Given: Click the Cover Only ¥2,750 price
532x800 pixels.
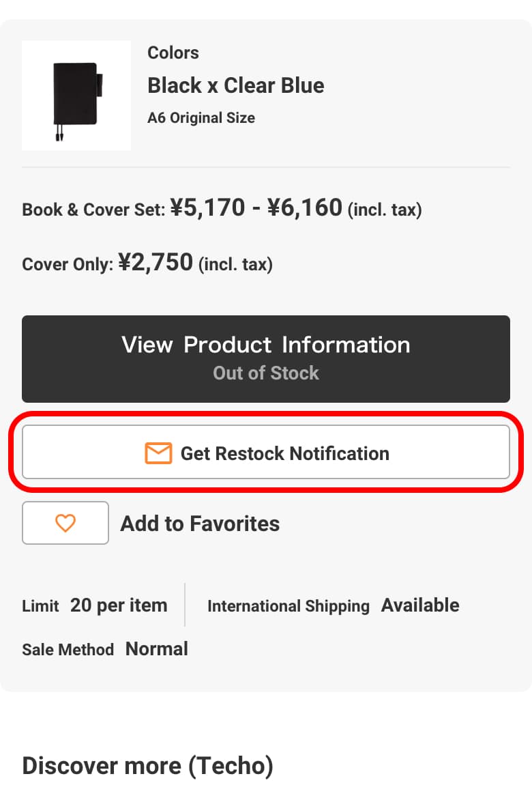Looking at the screenshot, I should tap(156, 263).
